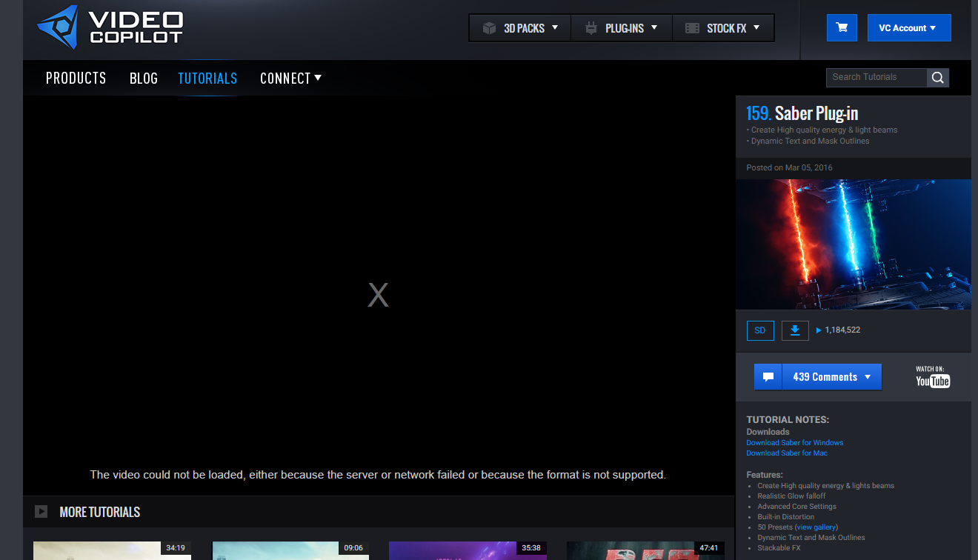The width and height of the screenshot is (978, 560).
Task: Click the search magnifier icon
Action: pyautogui.click(x=937, y=77)
